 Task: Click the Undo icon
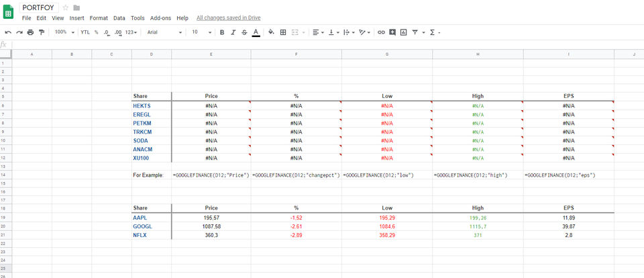pyautogui.click(x=8, y=32)
